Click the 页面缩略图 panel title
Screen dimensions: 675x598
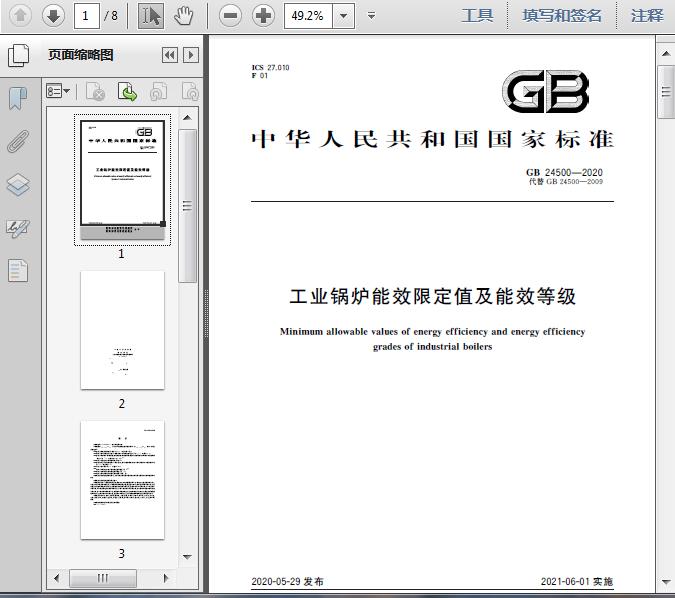(x=81, y=55)
